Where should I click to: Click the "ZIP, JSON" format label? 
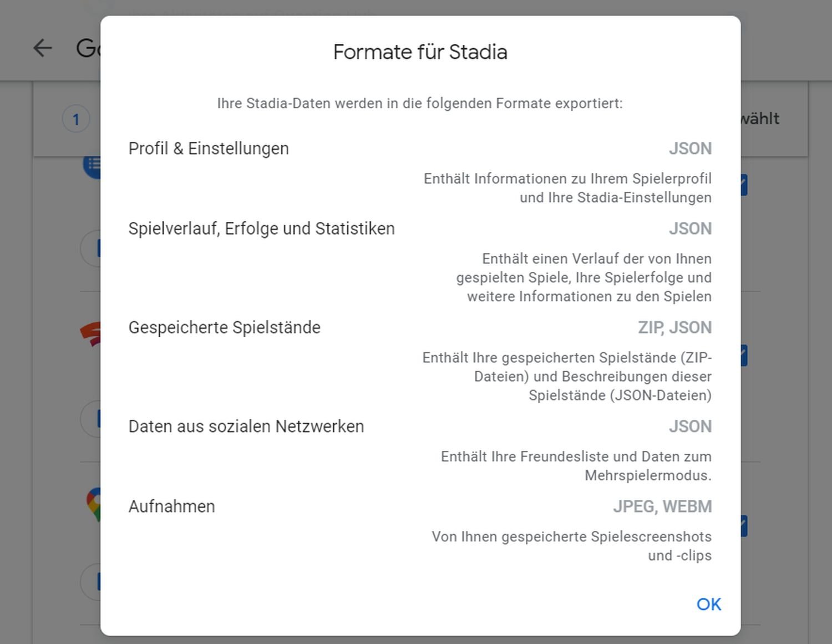(674, 327)
